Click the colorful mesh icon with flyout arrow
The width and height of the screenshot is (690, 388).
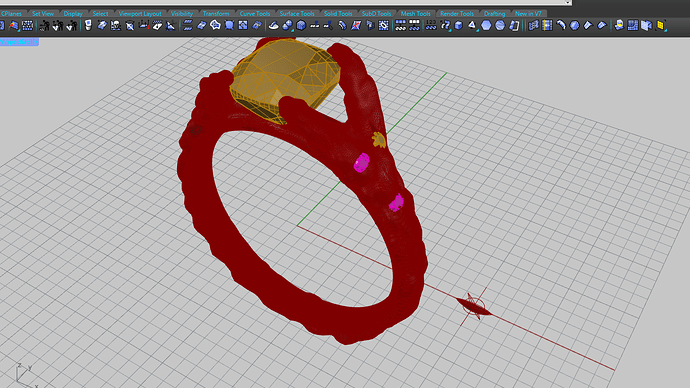[x=14, y=26]
